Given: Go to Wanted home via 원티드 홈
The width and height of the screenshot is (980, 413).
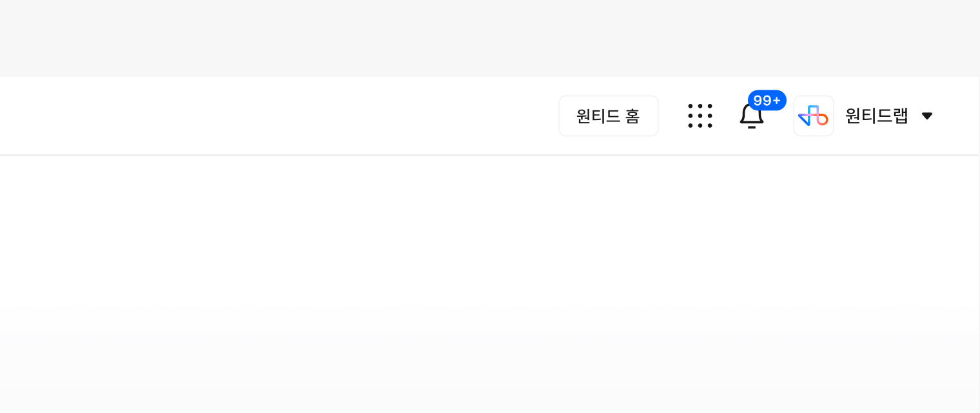Looking at the screenshot, I should 608,116.
